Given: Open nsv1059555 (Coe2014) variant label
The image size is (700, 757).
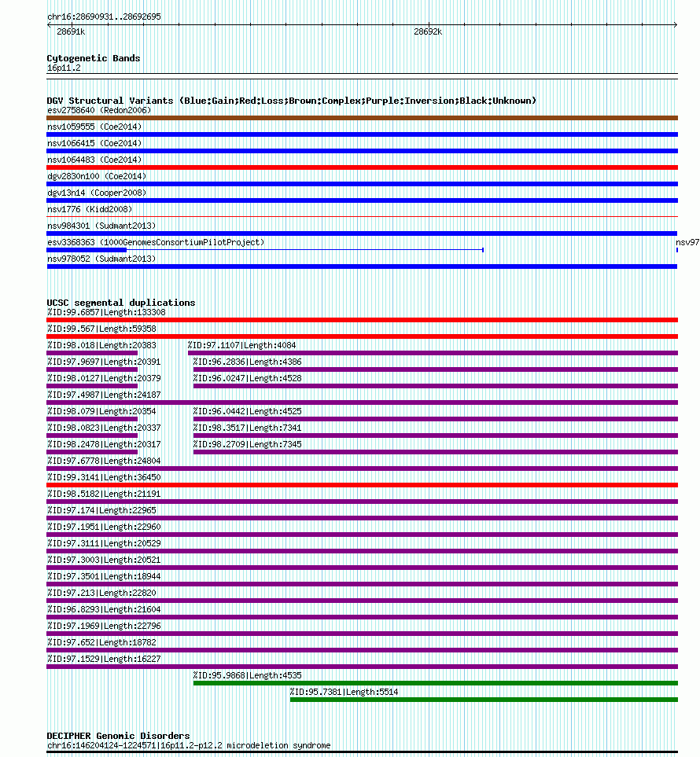Looking at the screenshot, I should 94,127.
